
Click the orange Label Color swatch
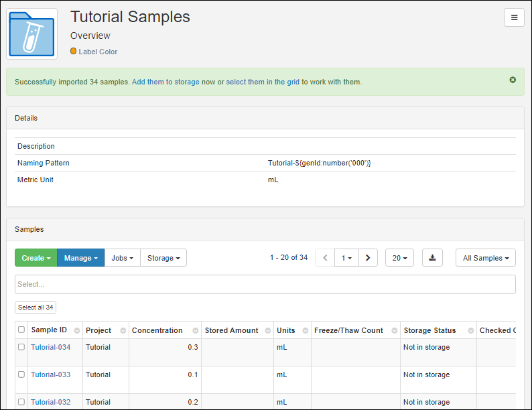pos(74,52)
